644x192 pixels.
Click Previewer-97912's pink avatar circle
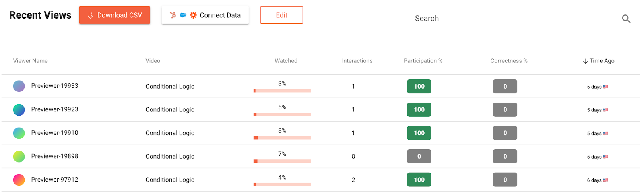coord(19,180)
